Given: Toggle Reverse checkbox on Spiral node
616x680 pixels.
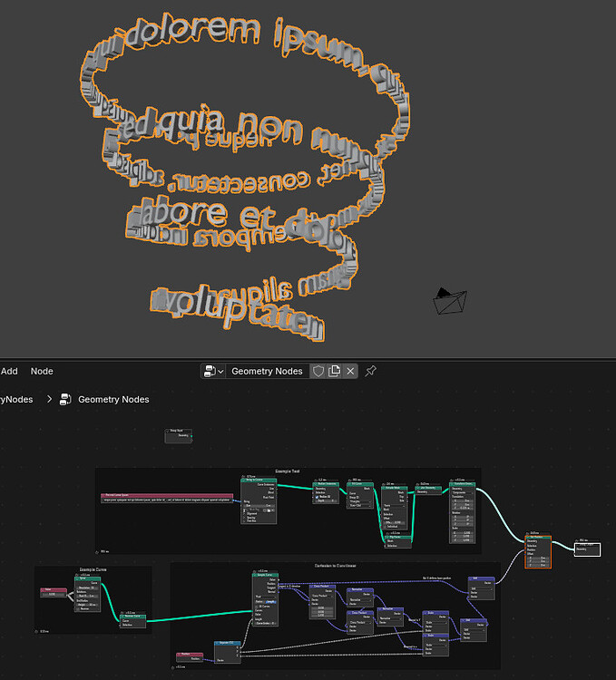Looking at the screenshot, I should (78, 609).
